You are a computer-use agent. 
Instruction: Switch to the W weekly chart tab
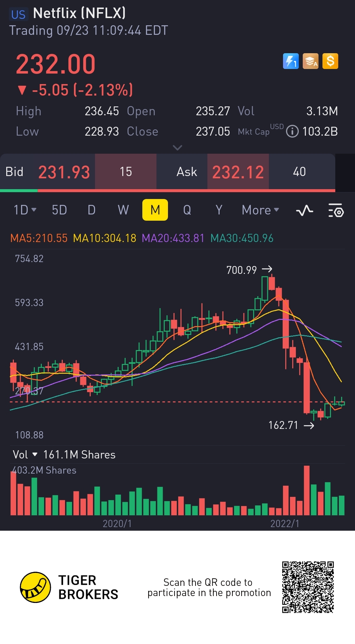pos(123,210)
